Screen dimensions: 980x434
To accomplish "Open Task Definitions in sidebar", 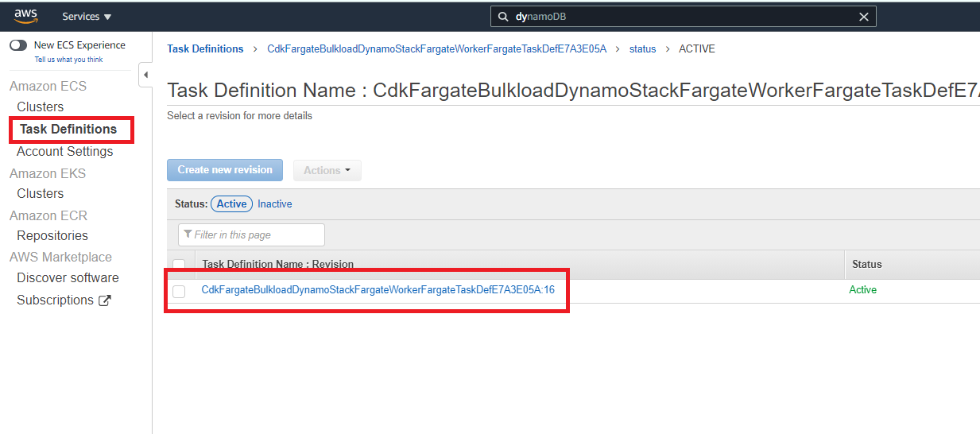I will click(x=68, y=129).
